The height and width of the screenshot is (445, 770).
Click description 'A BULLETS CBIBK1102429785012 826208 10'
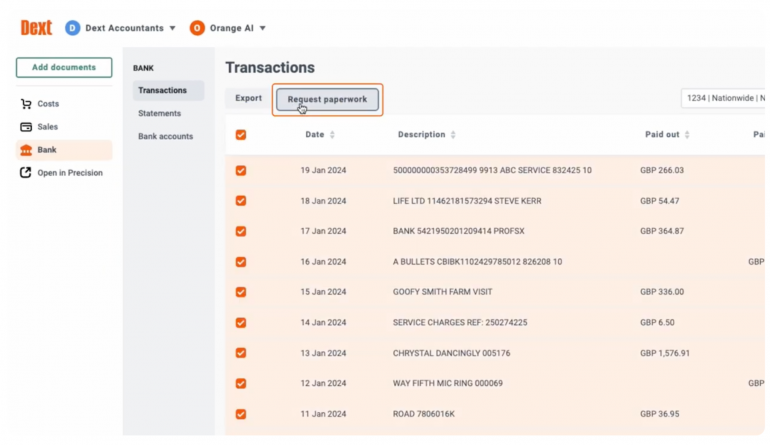point(477,262)
